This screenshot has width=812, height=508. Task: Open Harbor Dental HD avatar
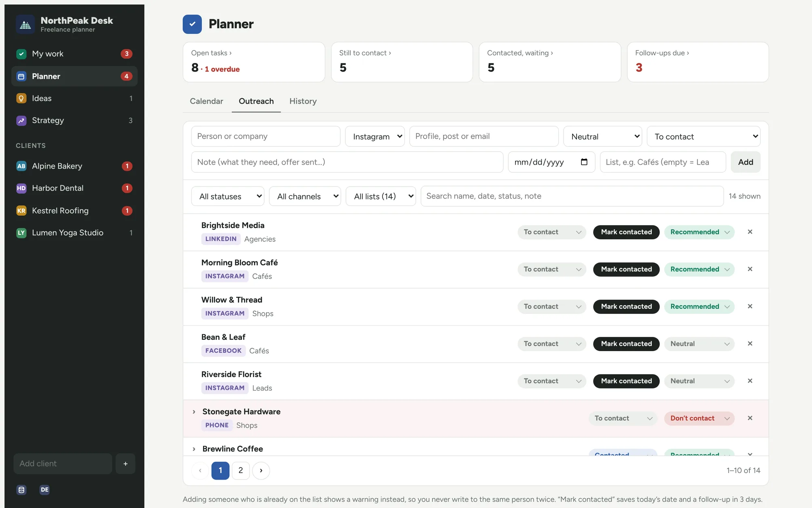(21, 188)
